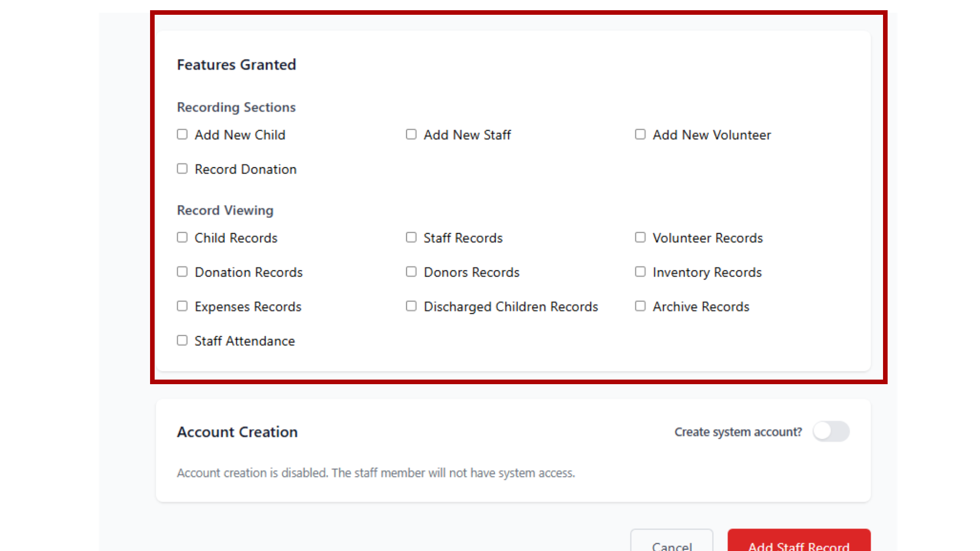This screenshot has width=980, height=551.
Task: Check the Child Records viewing permission
Action: pos(182,237)
